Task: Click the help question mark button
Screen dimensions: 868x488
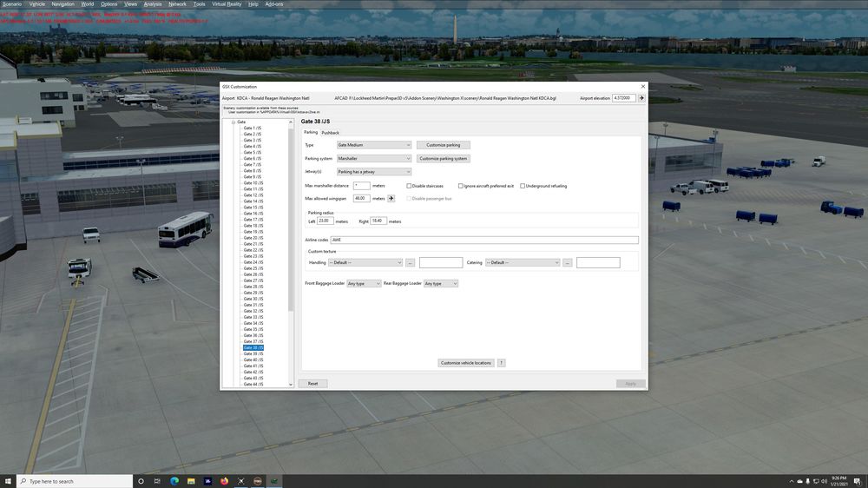Action: point(501,363)
